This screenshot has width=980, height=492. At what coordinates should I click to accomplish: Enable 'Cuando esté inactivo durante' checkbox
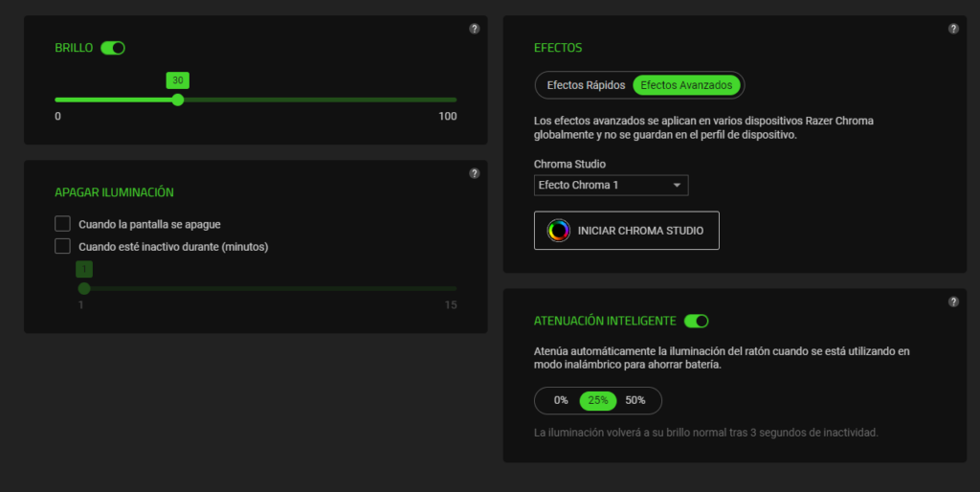63,247
